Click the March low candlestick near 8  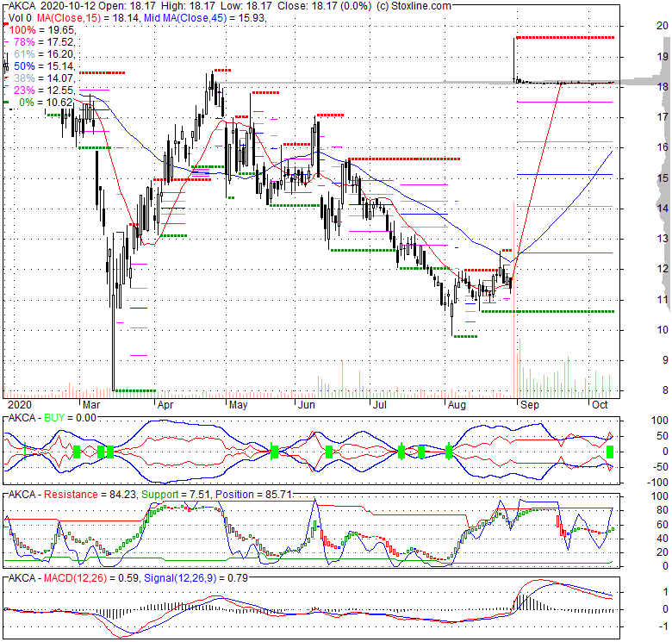pyautogui.click(x=114, y=312)
